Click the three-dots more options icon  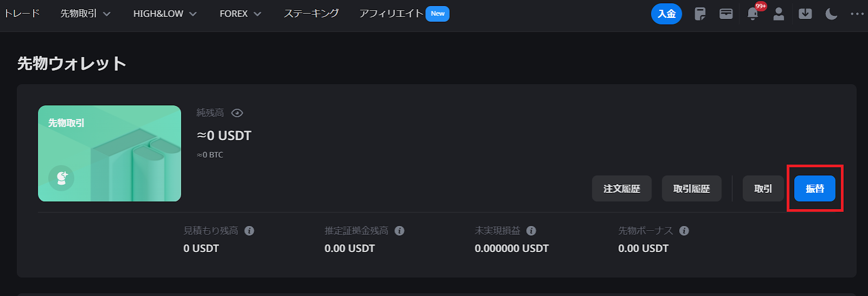(857, 14)
